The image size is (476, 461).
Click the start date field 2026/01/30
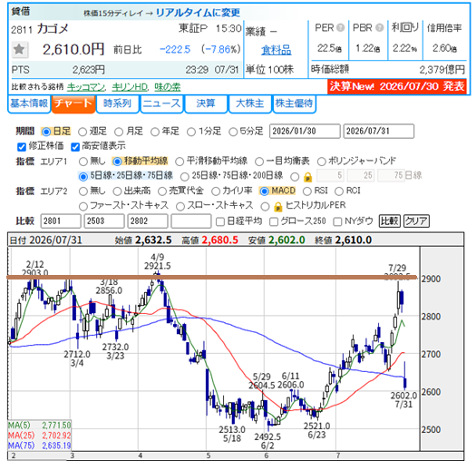(x=305, y=132)
